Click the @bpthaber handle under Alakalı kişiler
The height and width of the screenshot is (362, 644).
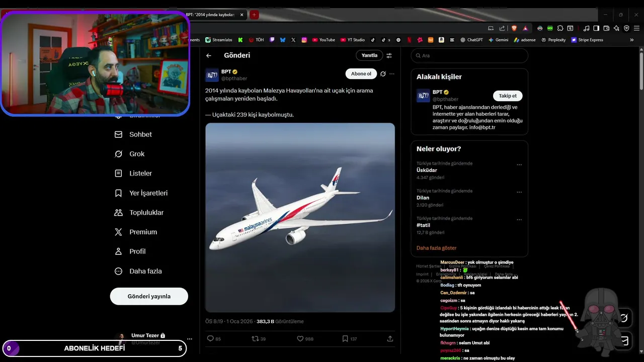click(x=445, y=100)
